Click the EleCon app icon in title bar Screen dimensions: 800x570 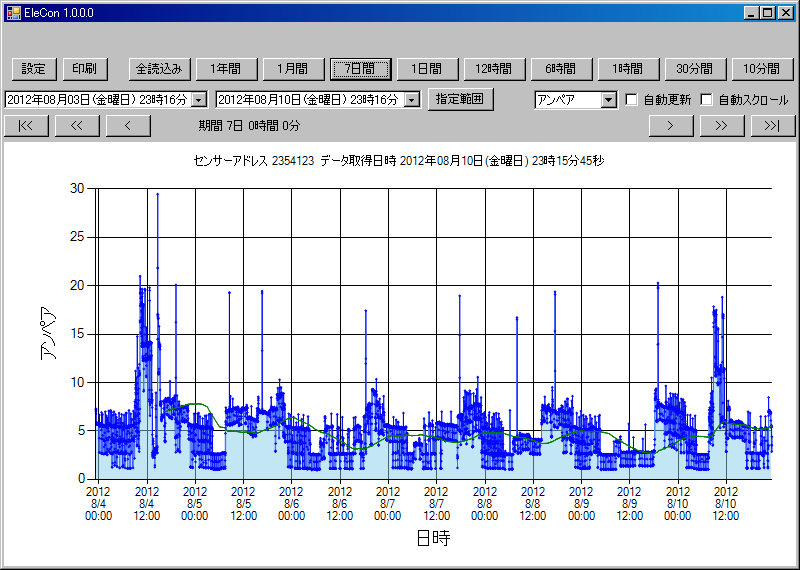(13, 13)
